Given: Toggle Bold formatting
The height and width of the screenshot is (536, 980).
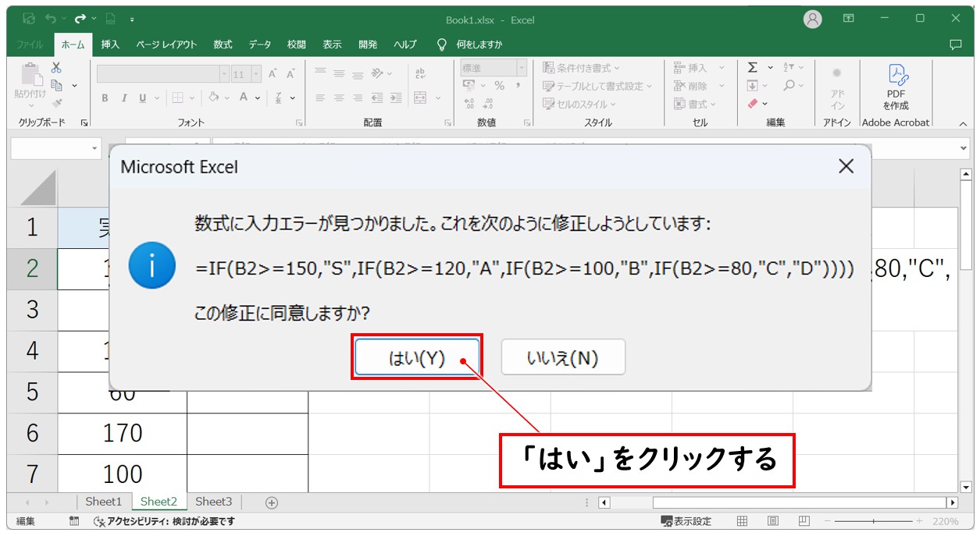Looking at the screenshot, I should click(105, 98).
